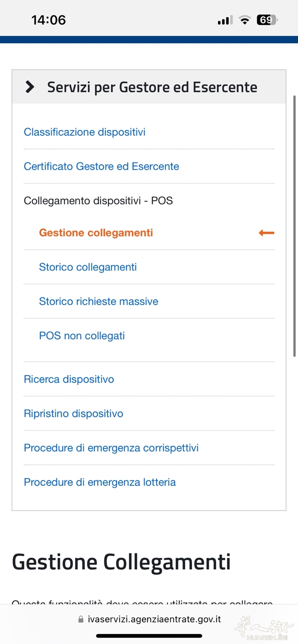Viewport: 298px width, 644px height.
Task: Navigate to Ripristino dispositivo
Action: tap(73, 414)
